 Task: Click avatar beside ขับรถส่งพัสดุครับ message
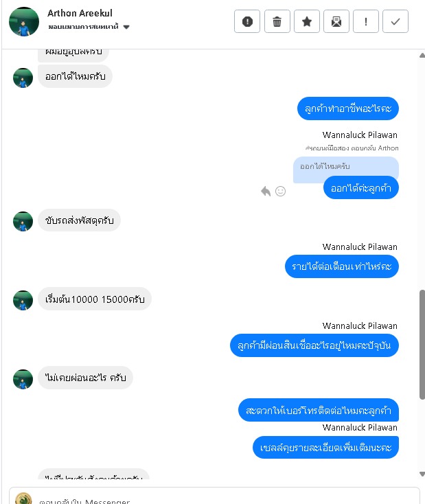(x=23, y=221)
